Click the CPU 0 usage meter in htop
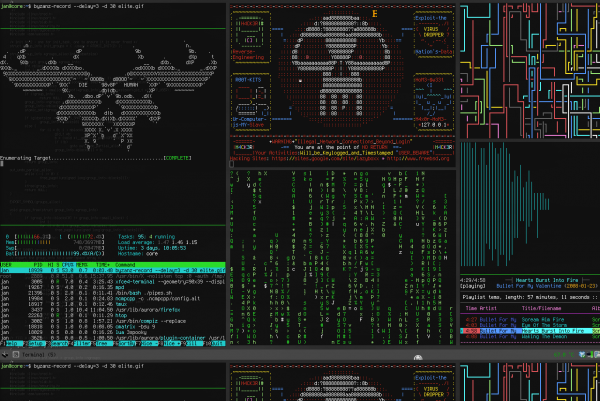Viewport: 600px width, 401px height. 29,236
